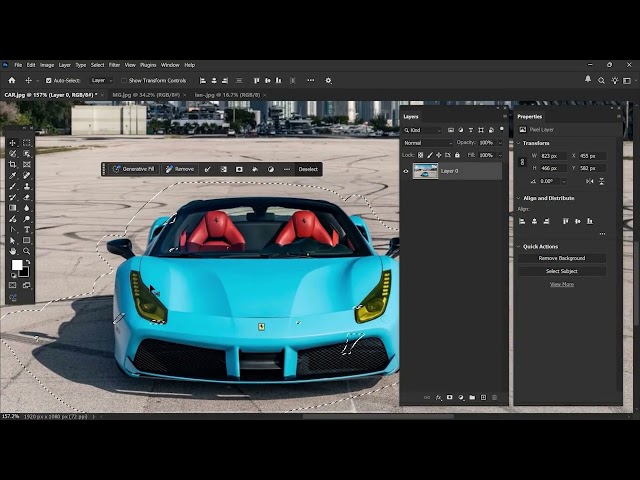Click the Deselect button
640x480 pixels.
[308, 169]
